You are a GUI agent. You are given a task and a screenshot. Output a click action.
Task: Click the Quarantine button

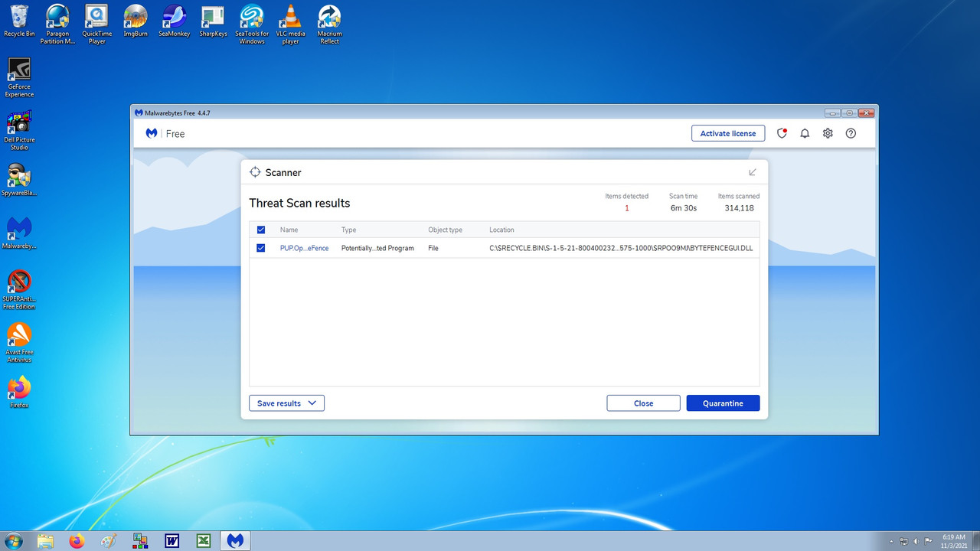[723, 403]
